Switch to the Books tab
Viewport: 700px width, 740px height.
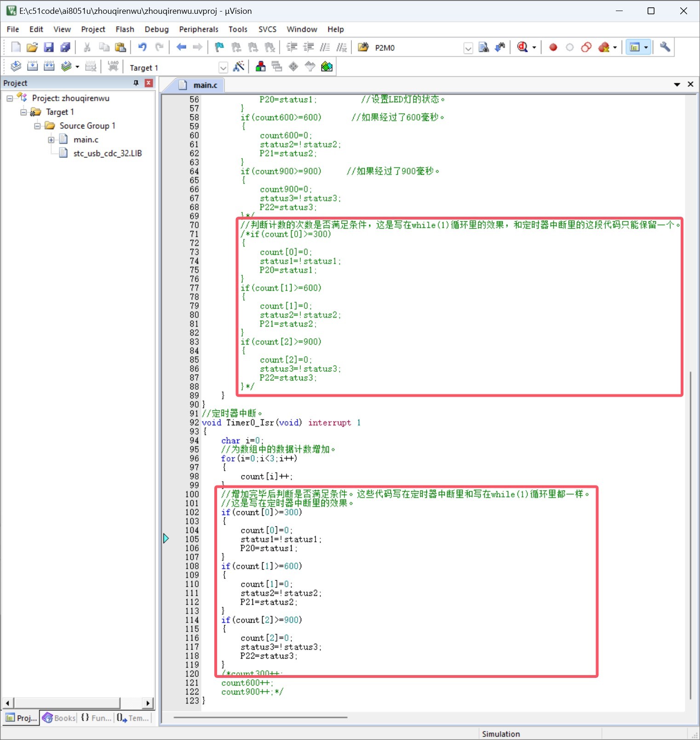click(59, 718)
